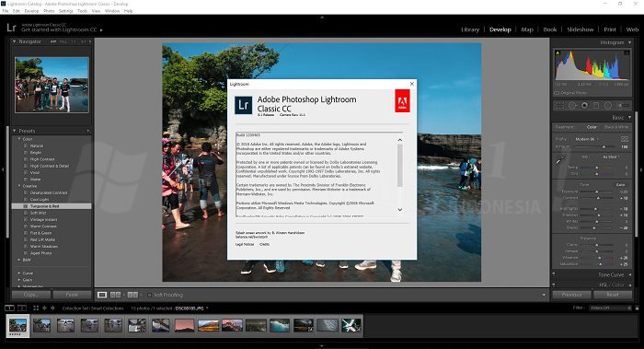Toggle shadow clipping indicator on histogram

coord(558,52)
